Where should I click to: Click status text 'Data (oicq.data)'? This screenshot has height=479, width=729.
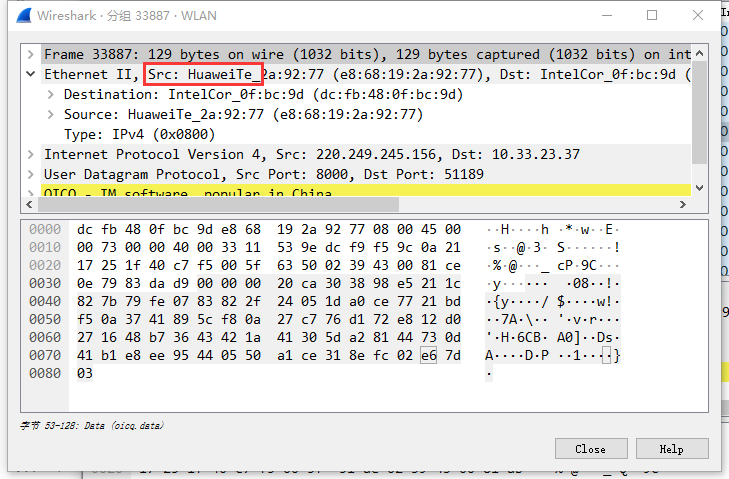coord(124,426)
